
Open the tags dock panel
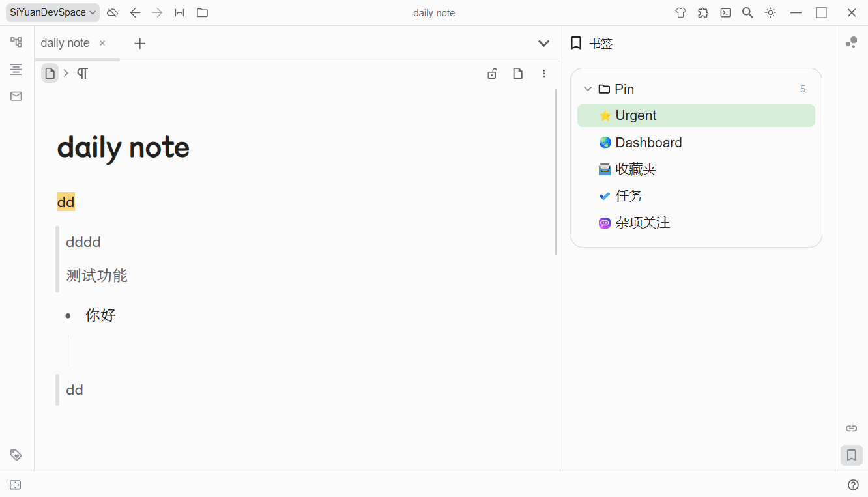click(16, 455)
